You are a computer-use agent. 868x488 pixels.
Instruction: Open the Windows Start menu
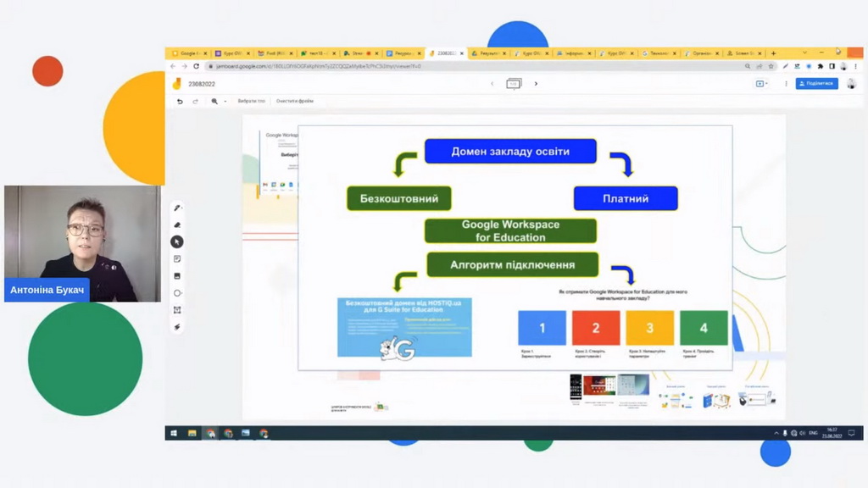[x=174, y=433]
